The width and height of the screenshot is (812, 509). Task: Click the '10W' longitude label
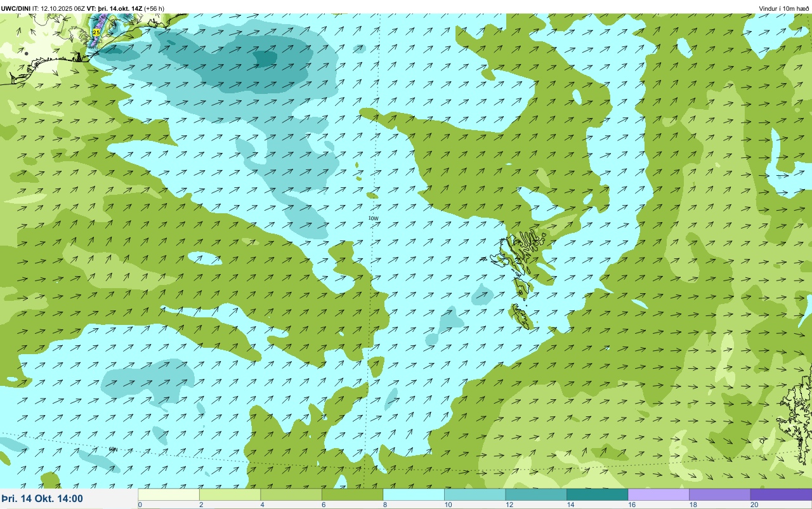[373, 218]
